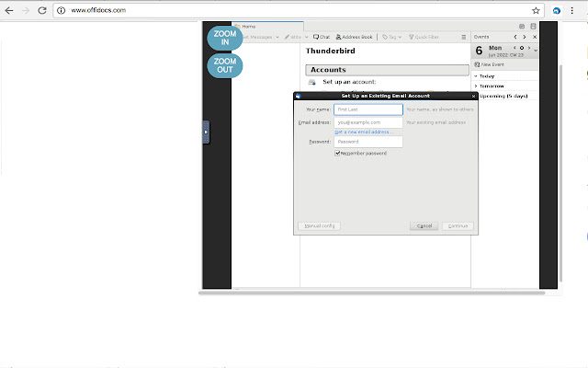Create a New Event
This screenshot has height=368, width=588.
490,64
